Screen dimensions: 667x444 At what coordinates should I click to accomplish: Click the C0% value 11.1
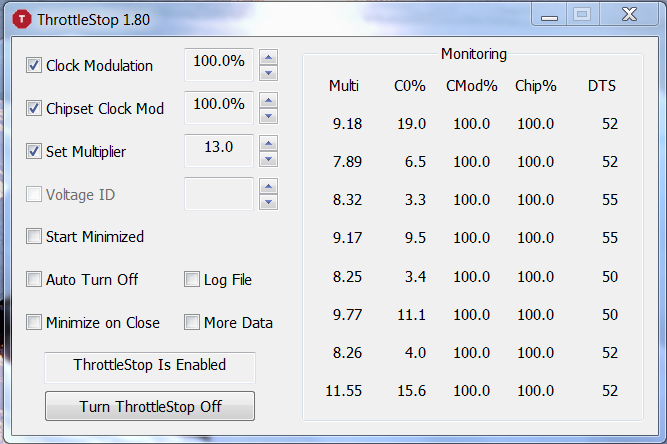pos(411,315)
